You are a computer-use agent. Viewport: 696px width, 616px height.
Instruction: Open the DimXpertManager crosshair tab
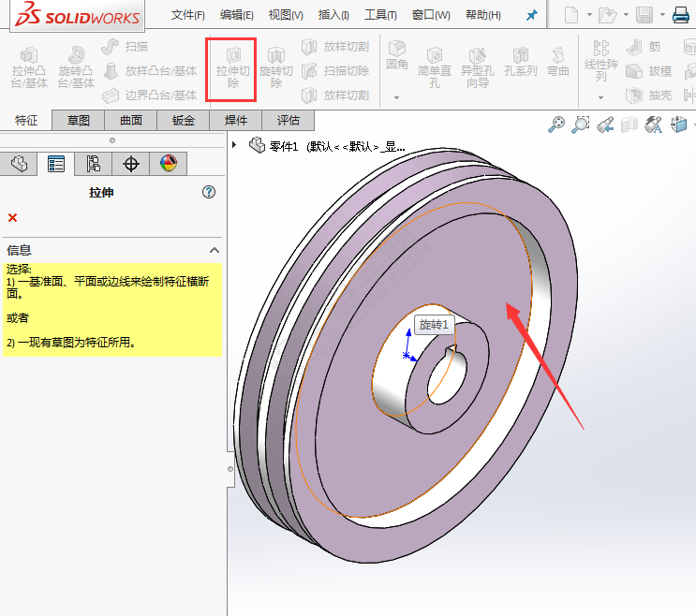tap(130, 164)
